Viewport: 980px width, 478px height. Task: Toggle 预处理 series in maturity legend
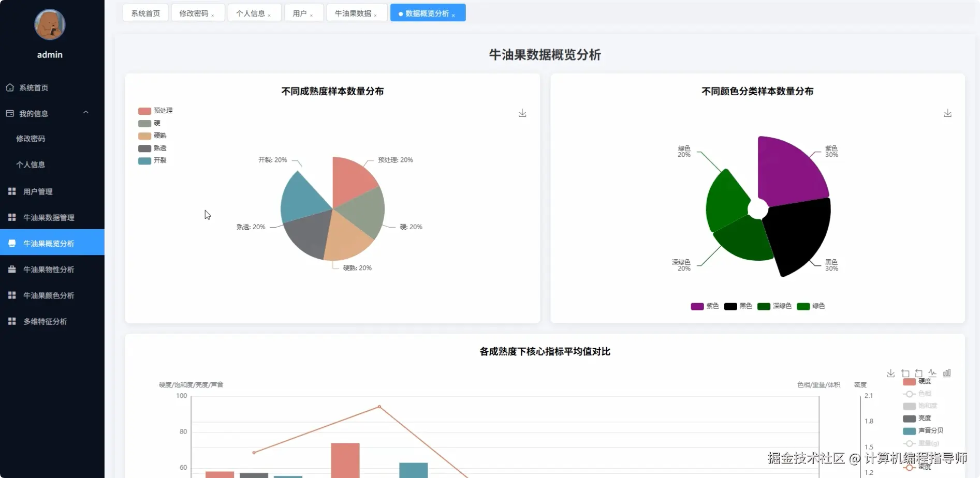coord(155,111)
